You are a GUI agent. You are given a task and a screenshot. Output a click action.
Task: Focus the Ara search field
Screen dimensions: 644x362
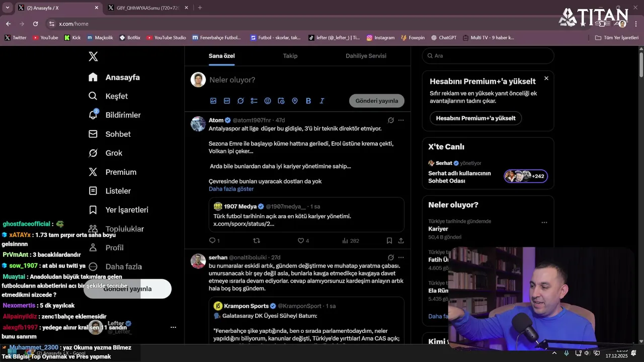tap(488, 56)
